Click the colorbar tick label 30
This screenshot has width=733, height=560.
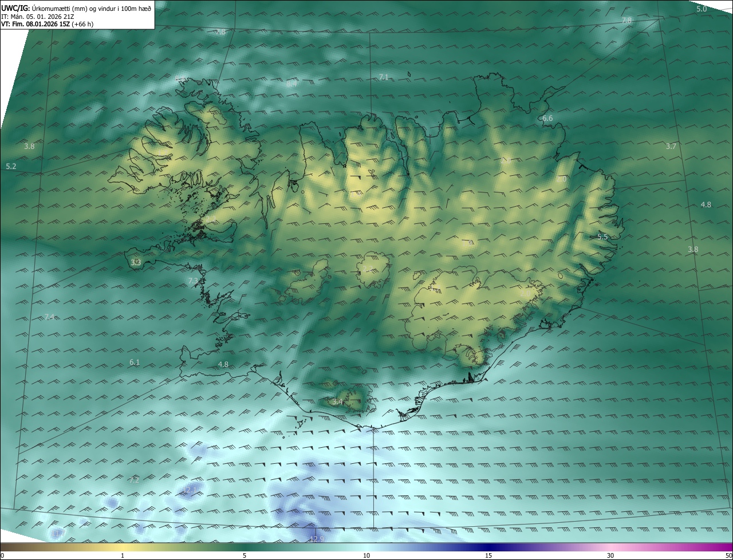(x=610, y=555)
